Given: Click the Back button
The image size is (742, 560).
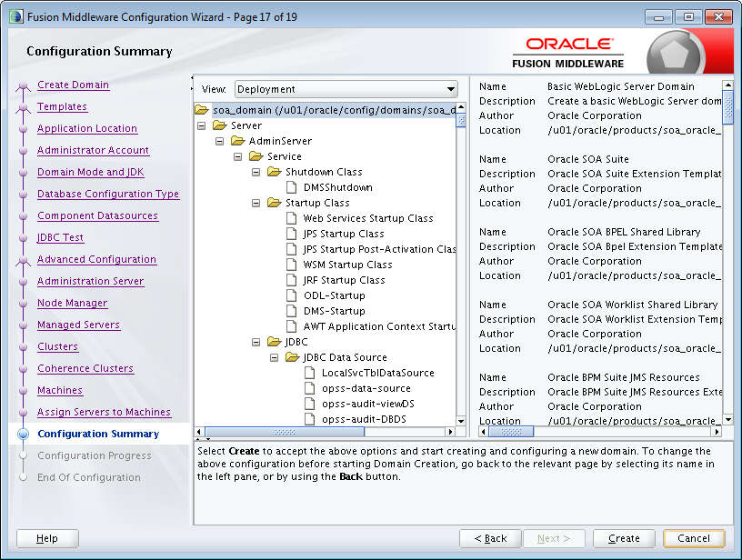Looking at the screenshot, I should [490, 538].
